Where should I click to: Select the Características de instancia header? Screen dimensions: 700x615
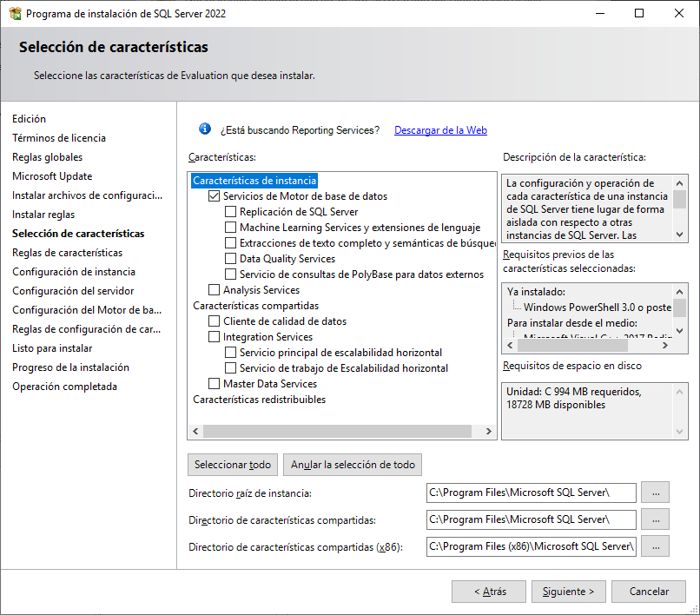[x=252, y=181]
